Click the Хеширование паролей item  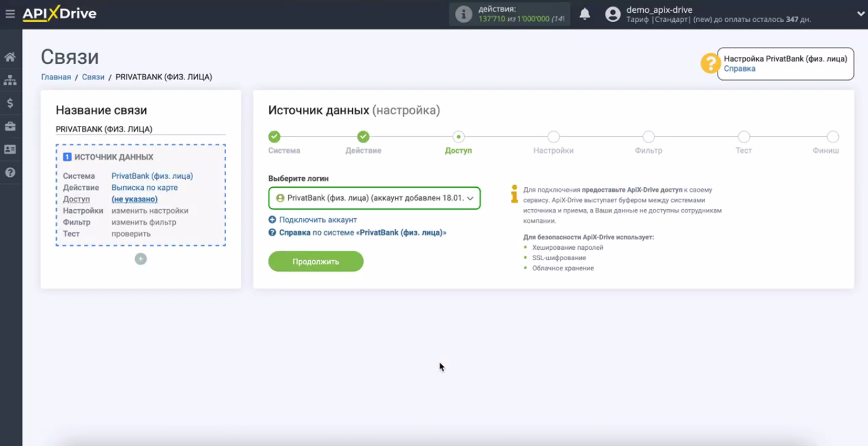[x=568, y=247]
